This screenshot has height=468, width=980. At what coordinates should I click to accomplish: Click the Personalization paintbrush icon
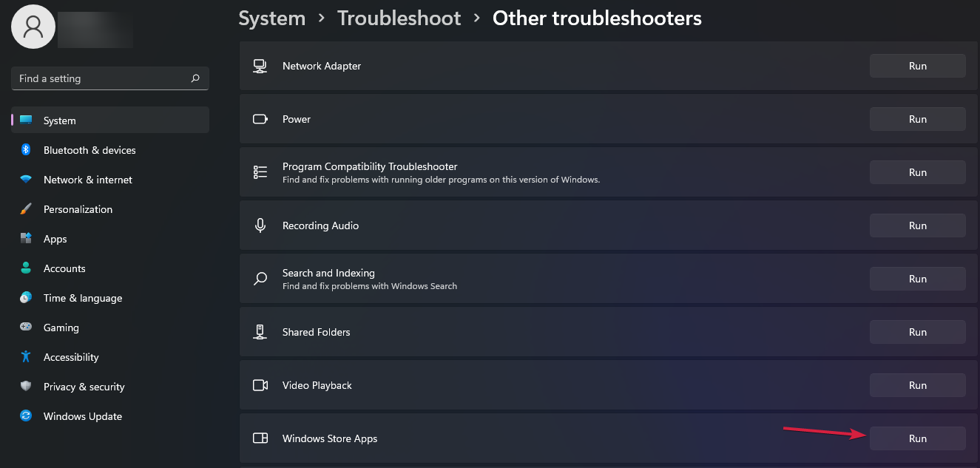26,209
